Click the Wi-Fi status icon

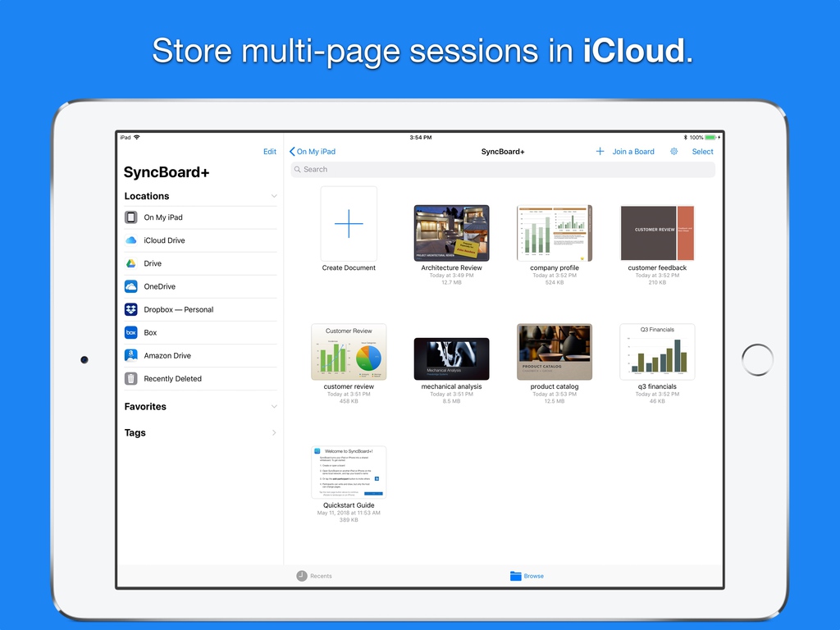137,137
